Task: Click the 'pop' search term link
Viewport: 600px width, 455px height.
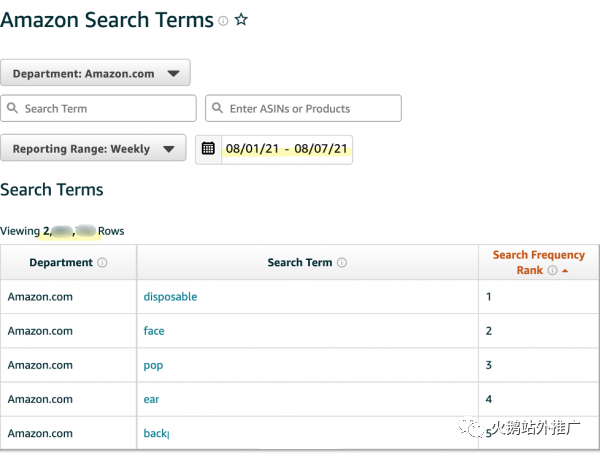Action: click(x=153, y=365)
